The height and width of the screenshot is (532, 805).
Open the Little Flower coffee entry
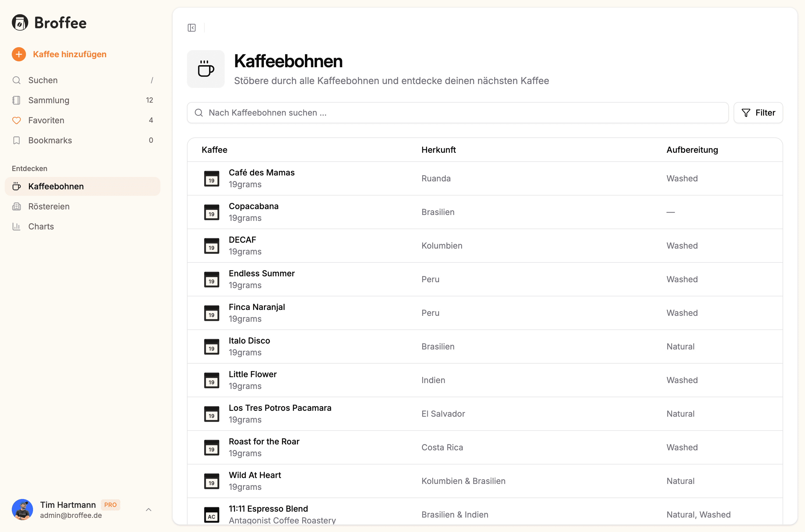[485, 380]
